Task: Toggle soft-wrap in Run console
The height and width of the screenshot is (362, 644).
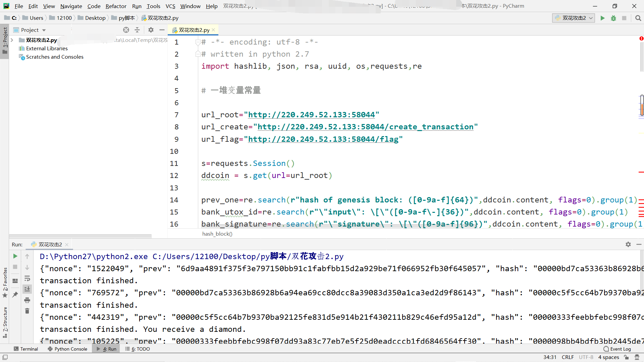Action: click(x=27, y=278)
